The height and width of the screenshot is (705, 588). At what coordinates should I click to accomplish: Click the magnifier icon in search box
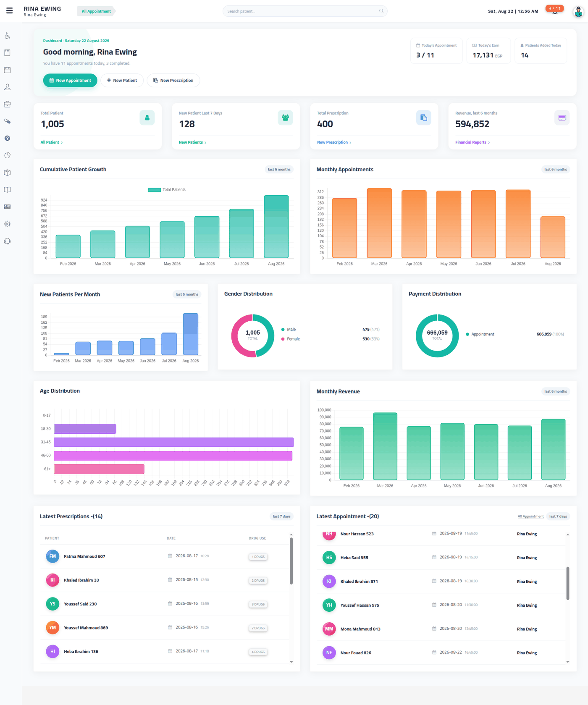tap(381, 11)
